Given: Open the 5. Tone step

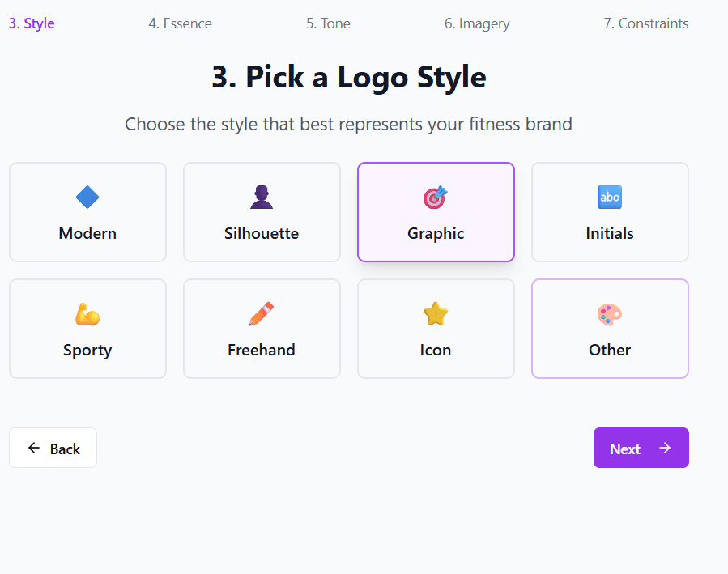Looking at the screenshot, I should coord(328,23).
